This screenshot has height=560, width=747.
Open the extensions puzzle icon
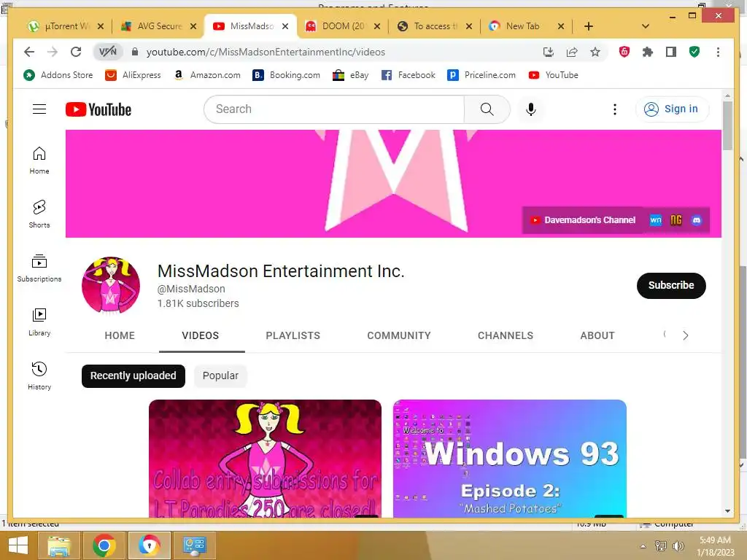648,52
